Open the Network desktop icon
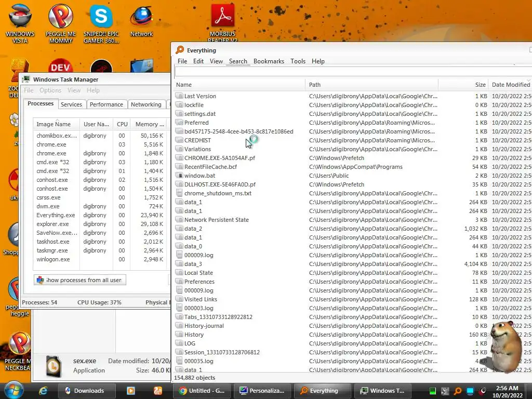Viewport: 532px width, 399px height. pyautogui.click(x=141, y=20)
